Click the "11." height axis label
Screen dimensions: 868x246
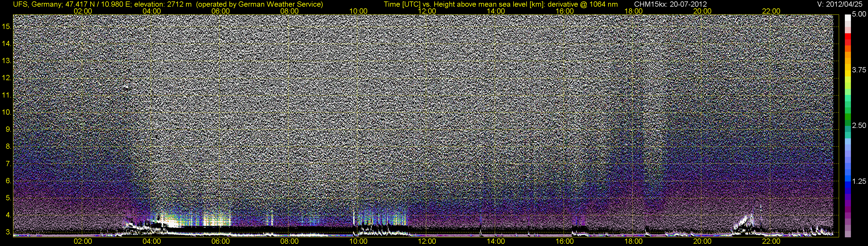pyautogui.click(x=7, y=96)
